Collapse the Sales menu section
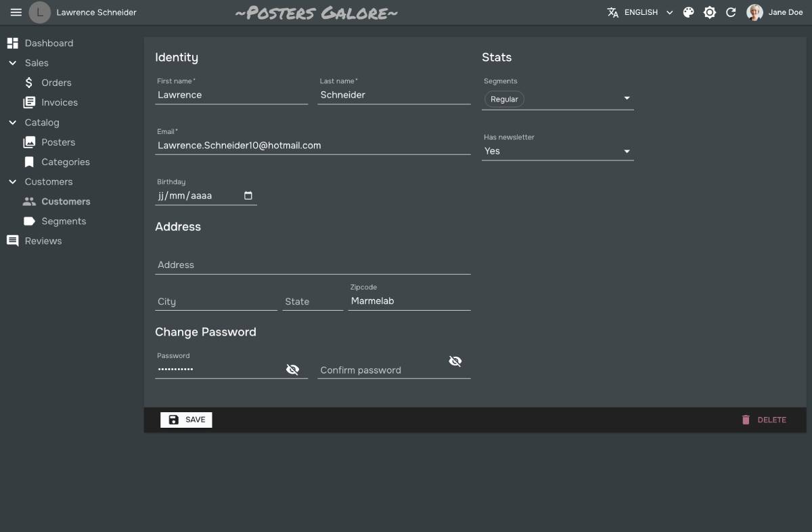The height and width of the screenshot is (532, 812). 12,63
